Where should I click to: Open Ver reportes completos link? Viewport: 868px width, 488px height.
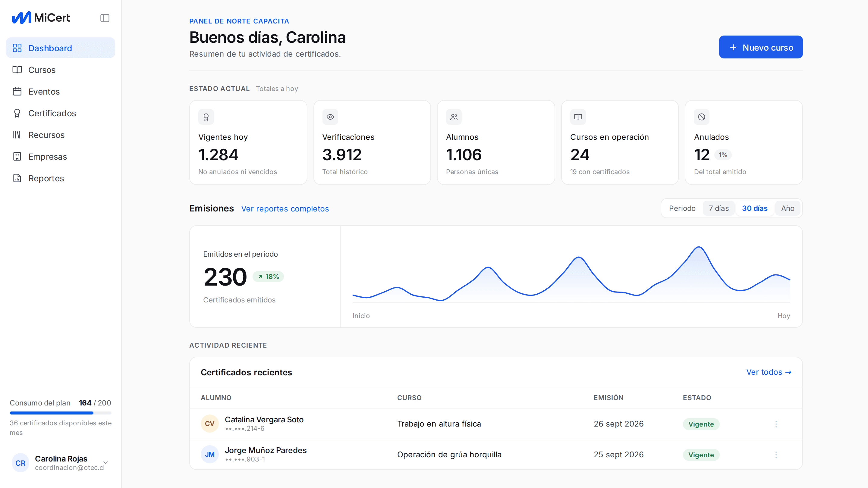pyautogui.click(x=285, y=208)
